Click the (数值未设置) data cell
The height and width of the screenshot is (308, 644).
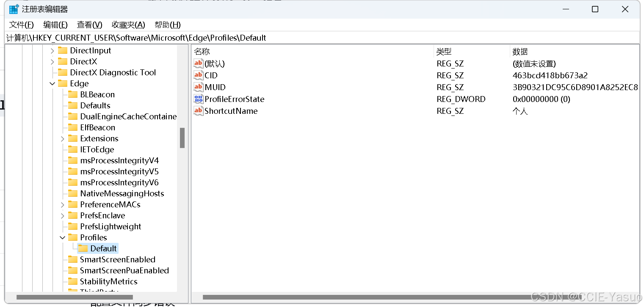pyautogui.click(x=534, y=63)
